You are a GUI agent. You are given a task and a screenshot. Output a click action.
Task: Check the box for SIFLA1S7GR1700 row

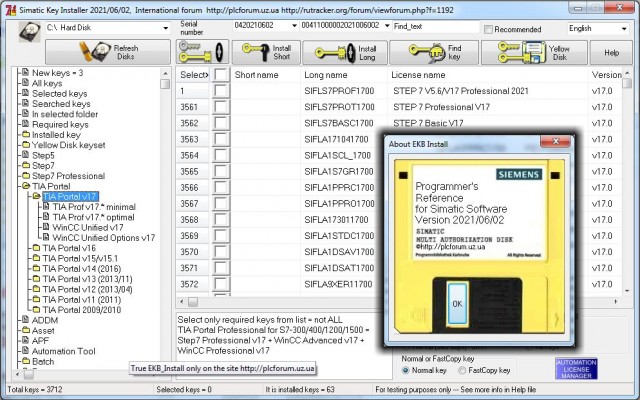[x=221, y=171]
